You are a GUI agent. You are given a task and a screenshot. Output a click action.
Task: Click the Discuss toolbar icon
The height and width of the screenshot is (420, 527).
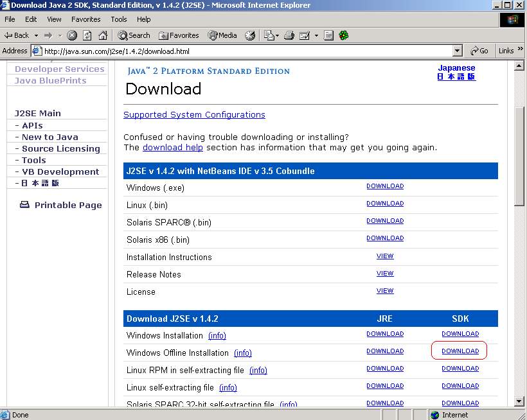(328, 35)
